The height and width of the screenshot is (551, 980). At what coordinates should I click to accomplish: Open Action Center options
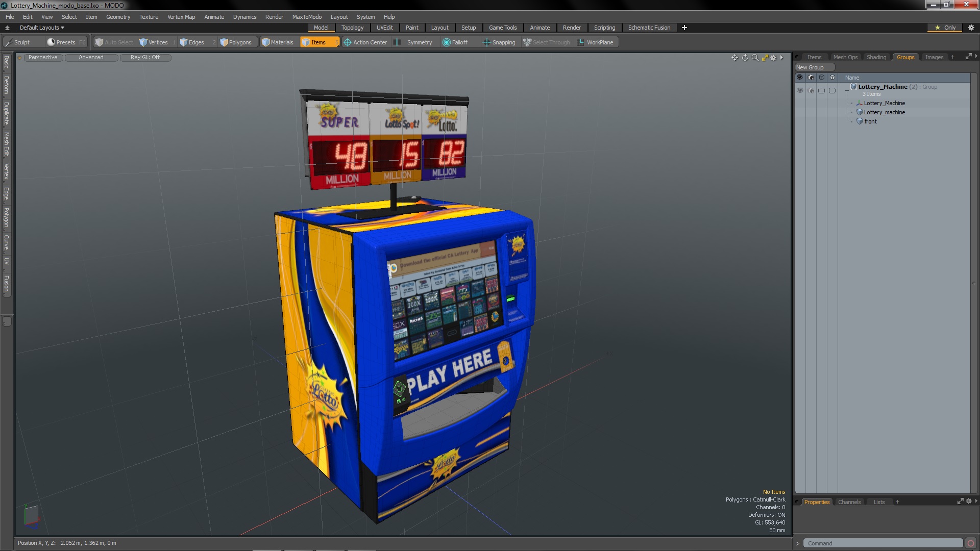click(365, 42)
